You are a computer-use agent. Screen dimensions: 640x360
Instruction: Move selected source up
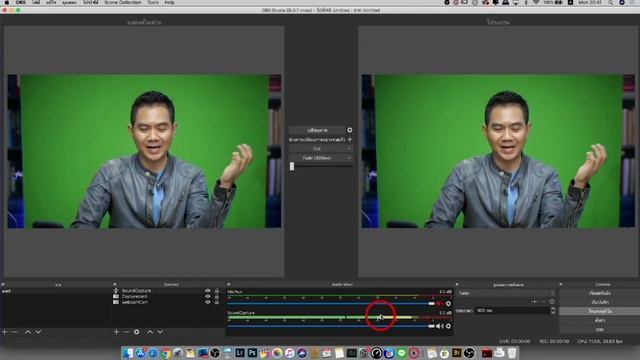[x=150, y=332]
